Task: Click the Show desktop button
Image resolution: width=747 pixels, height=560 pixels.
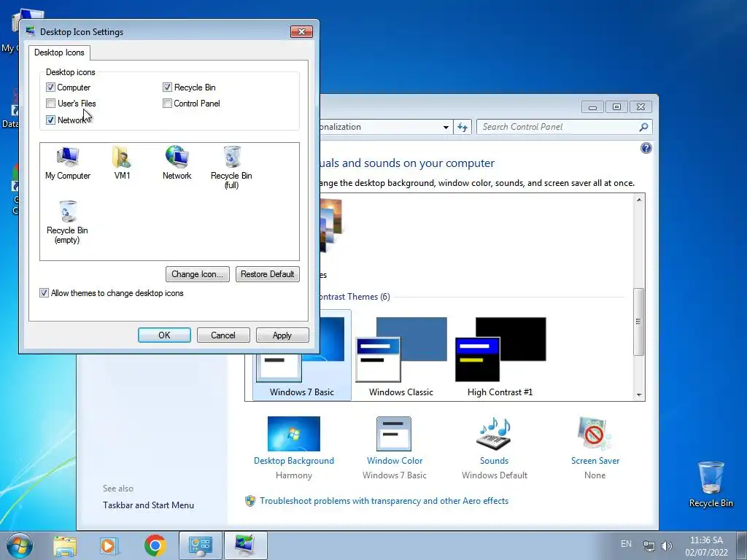Action: click(x=742, y=545)
